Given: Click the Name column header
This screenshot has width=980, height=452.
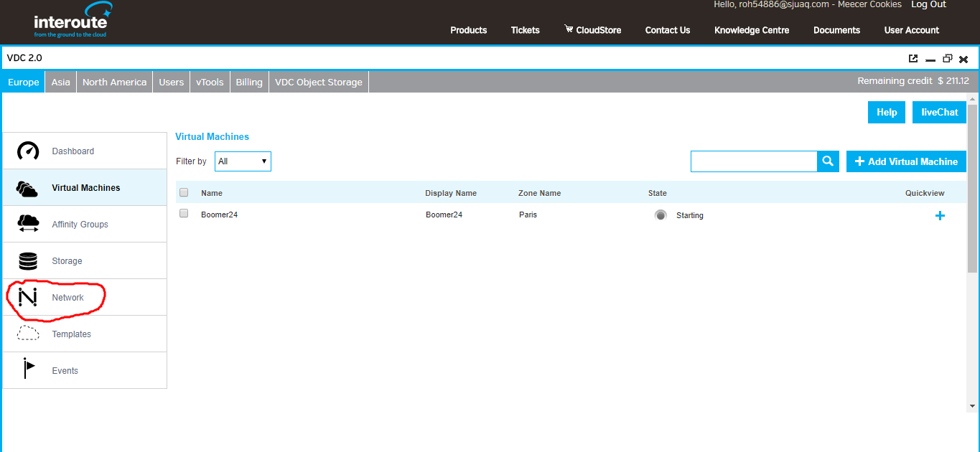Looking at the screenshot, I should [212, 193].
